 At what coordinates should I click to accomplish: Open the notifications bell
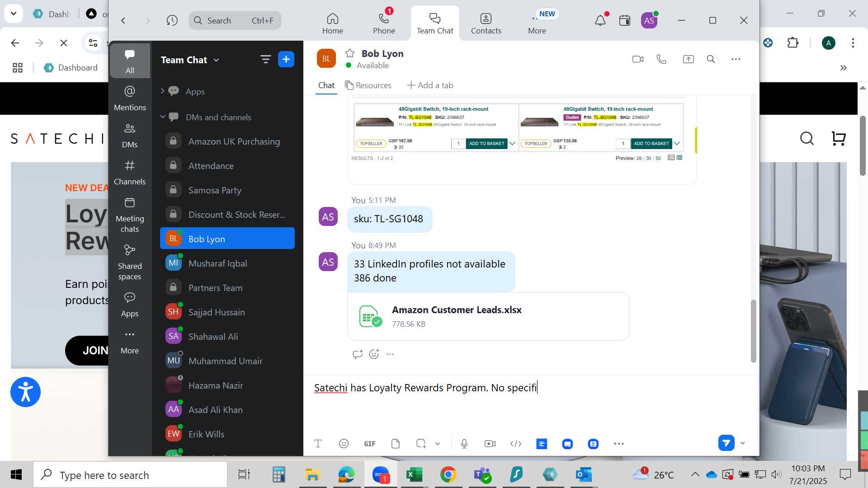click(600, 20)
